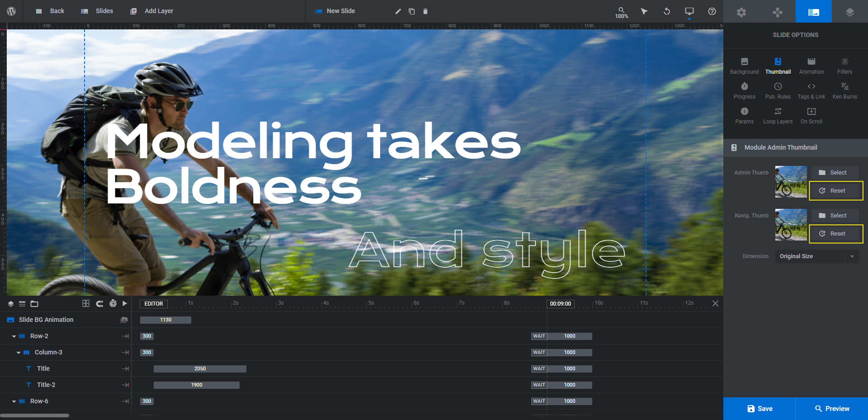This screenshot has height=420, width=868.
Task: Select the slide options tab
Action: pyautogui.click(x=814, y=12)
